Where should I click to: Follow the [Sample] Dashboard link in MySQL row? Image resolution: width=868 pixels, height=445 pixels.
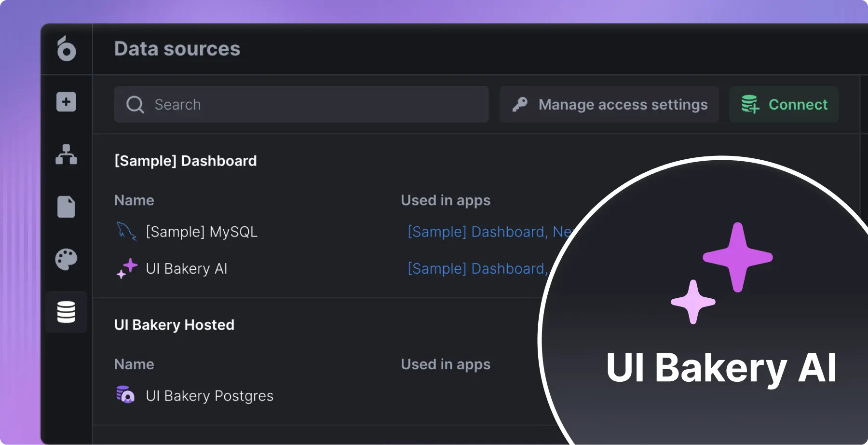(x=476, y=232)
